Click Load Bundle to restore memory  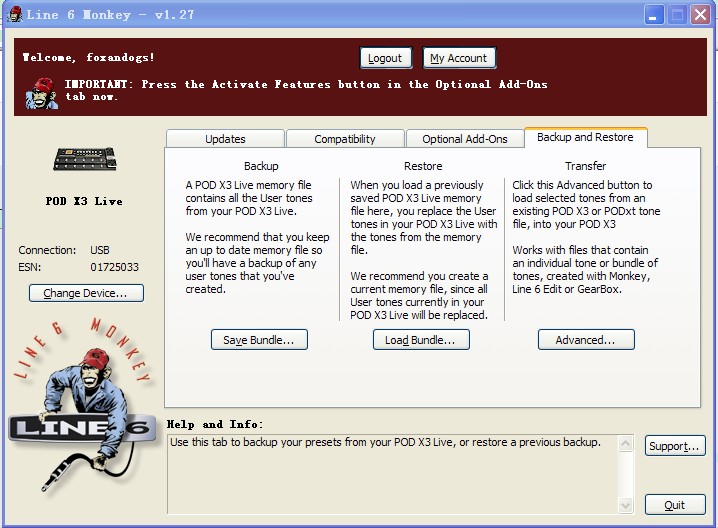(421, 340)
